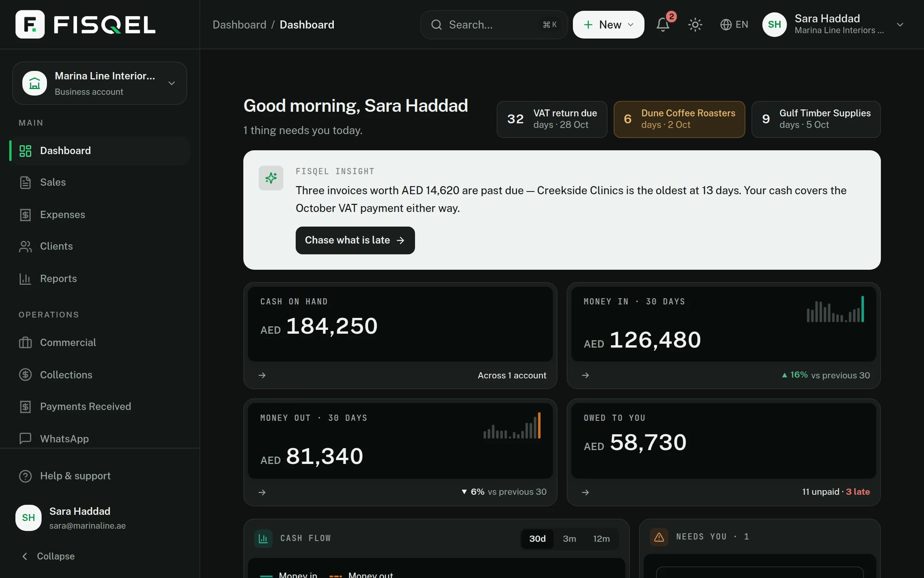Select the 30d cash flow range
This screenshot has height=578, width=924.
tap(537, 539)
